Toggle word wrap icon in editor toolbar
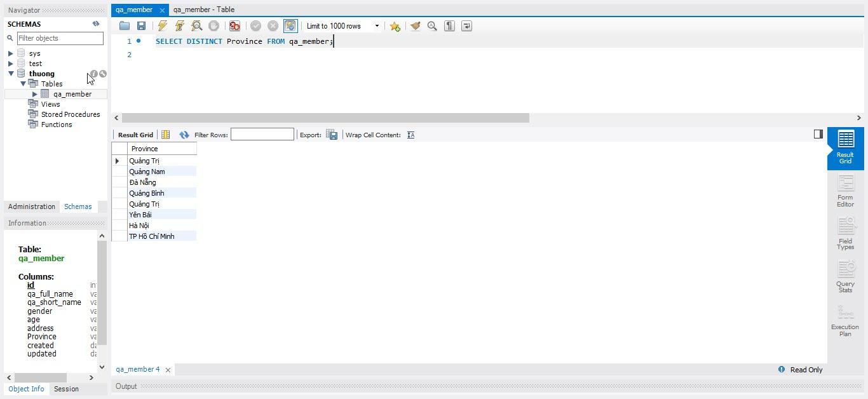Viewport: 868px width, 399px height. click(466, 26)
